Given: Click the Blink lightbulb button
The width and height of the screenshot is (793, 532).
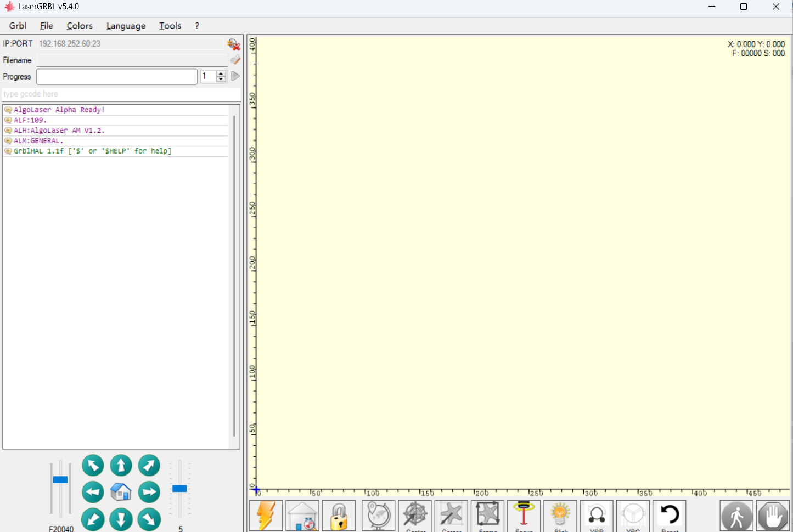Looking at the screenshot, I should [x=560, y=516].
